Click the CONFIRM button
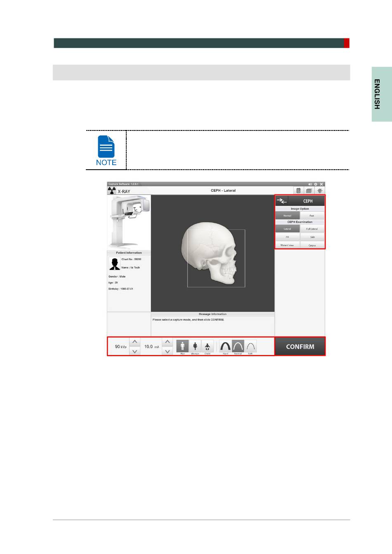 tap(300, 346)
